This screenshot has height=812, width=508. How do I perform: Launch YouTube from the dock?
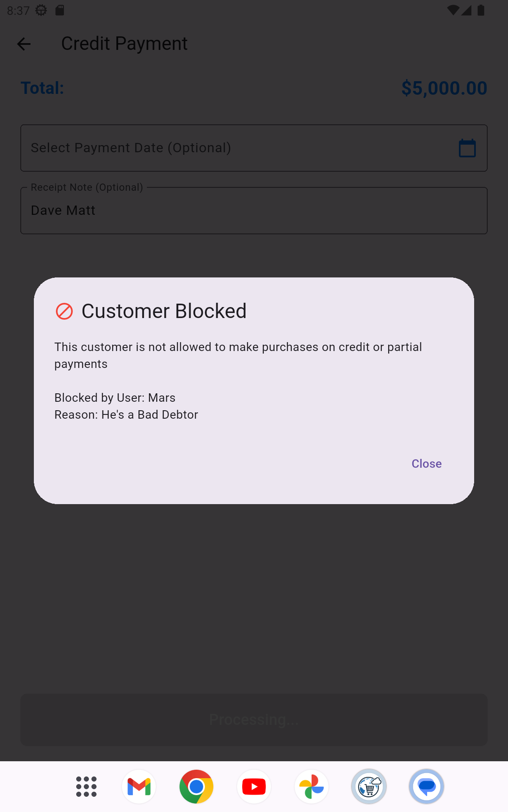(254, 787)
